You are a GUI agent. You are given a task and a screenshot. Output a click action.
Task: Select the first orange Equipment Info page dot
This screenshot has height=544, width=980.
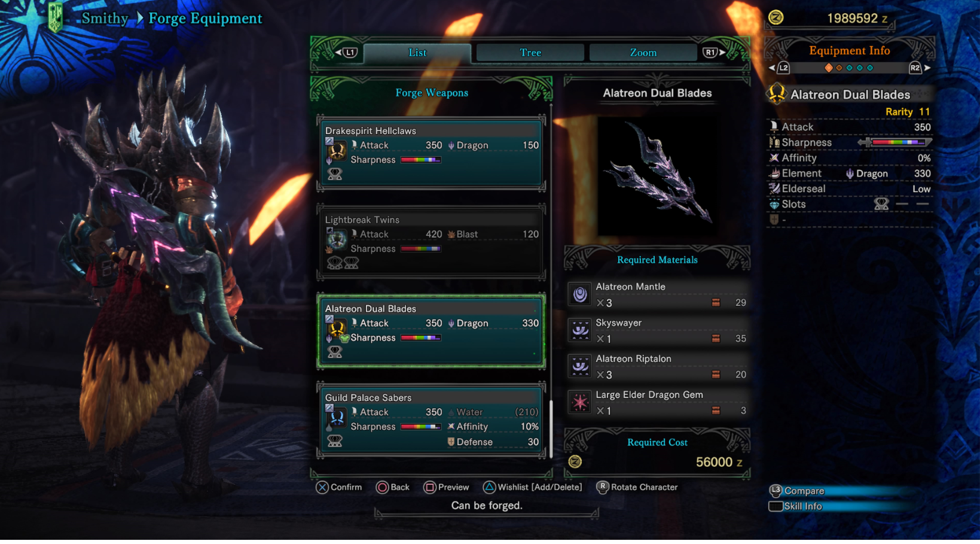pos(829,68)
